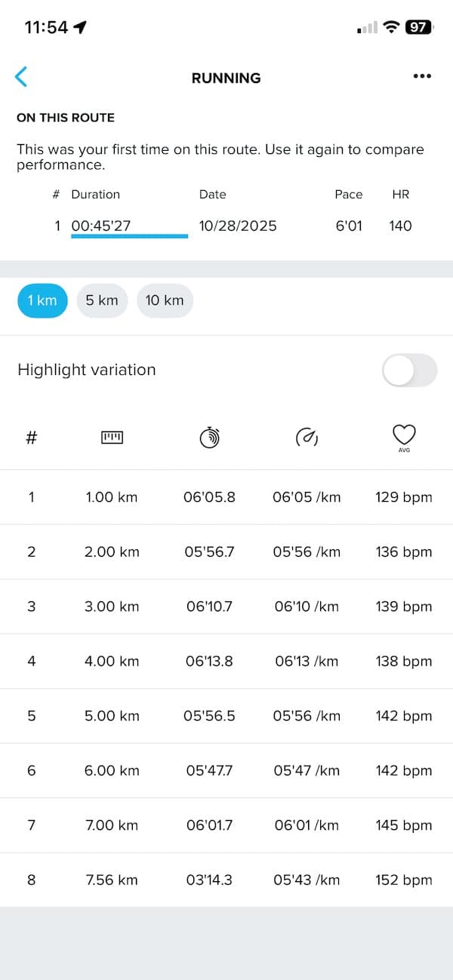Tap the Wi-Fi status icon
The width and height of the screenshot is (453, 980).
coord(390,28)
